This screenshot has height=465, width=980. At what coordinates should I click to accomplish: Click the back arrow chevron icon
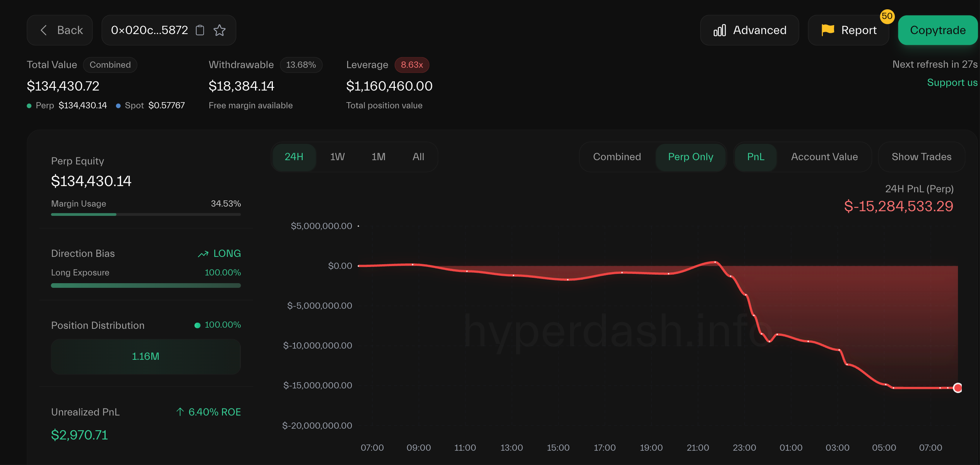point(44,30)
